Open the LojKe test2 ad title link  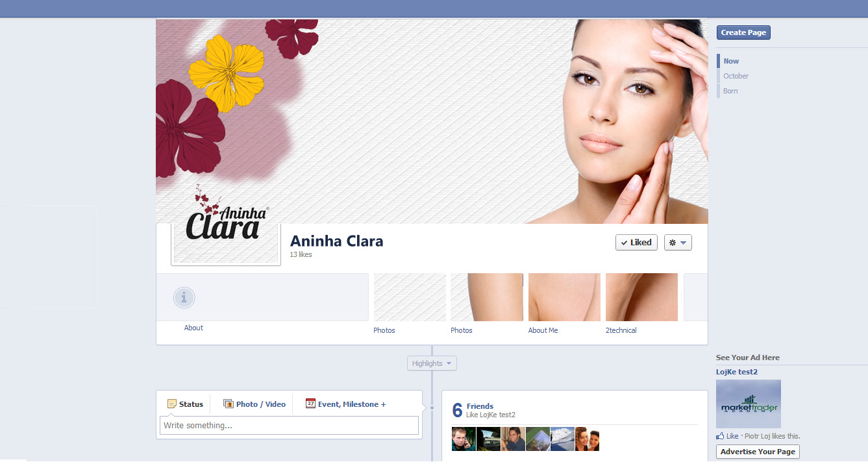[737, 372]
